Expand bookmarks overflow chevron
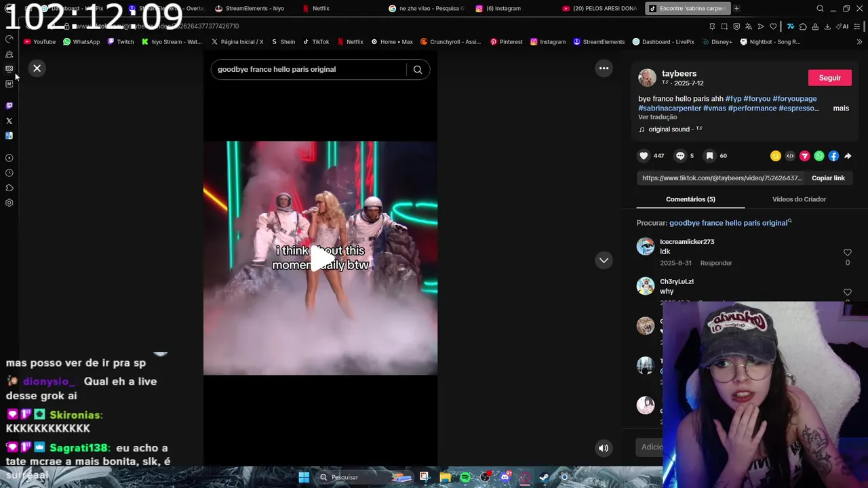 859,41
